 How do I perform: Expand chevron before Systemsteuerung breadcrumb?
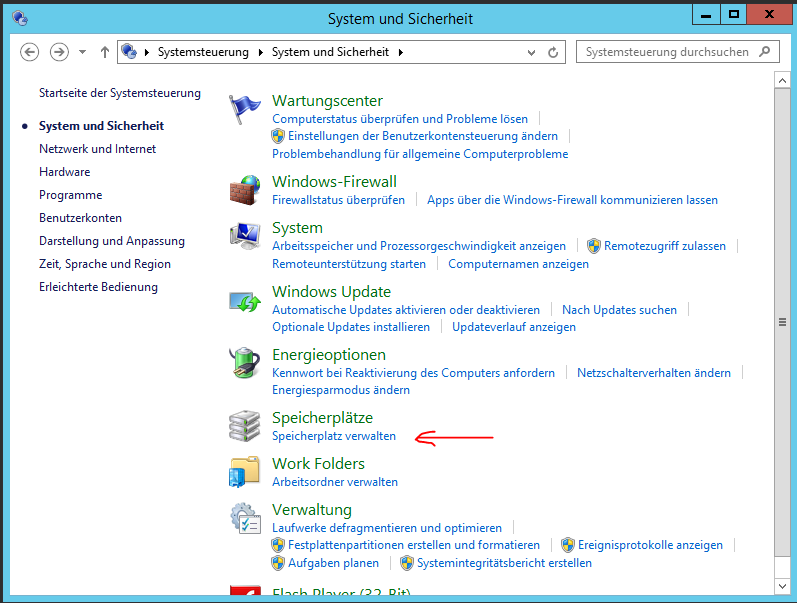[147, 52]
